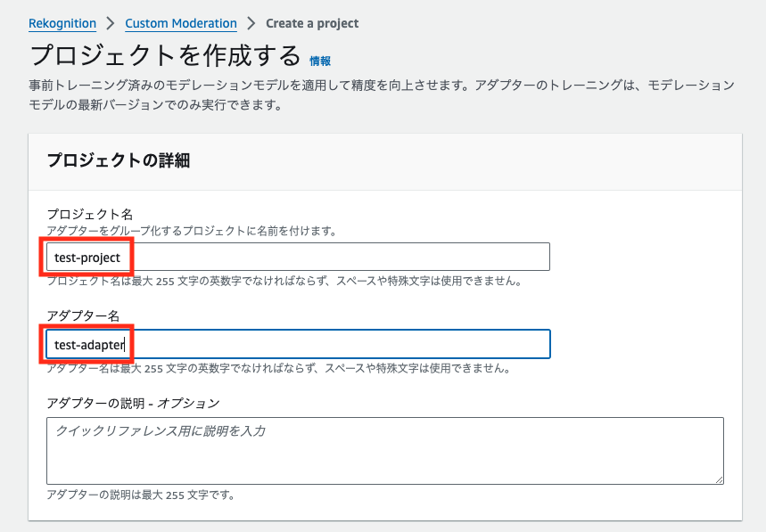This screenshot has width=766, height=532.
Task: Click the page description paragraph about moderation models
Action: pos(382,94)
